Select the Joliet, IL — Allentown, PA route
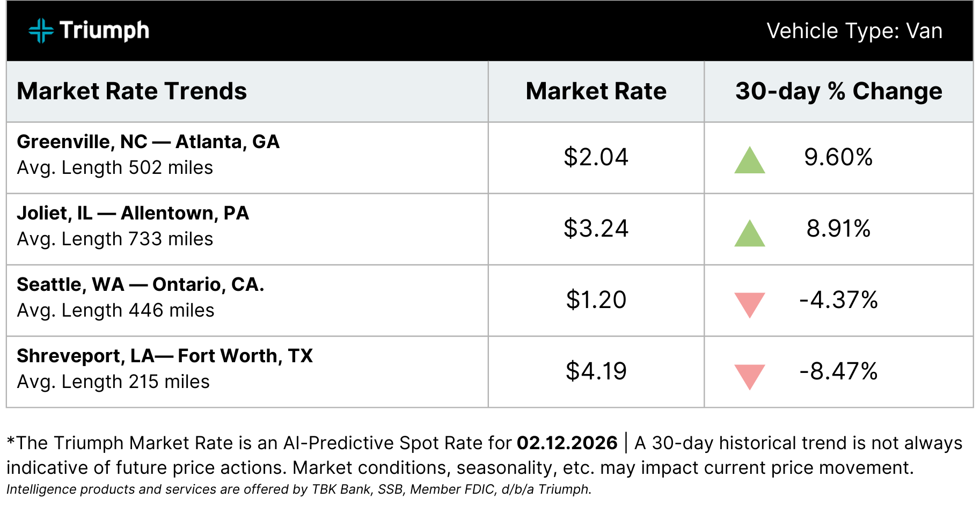 (x=133, y=213)
